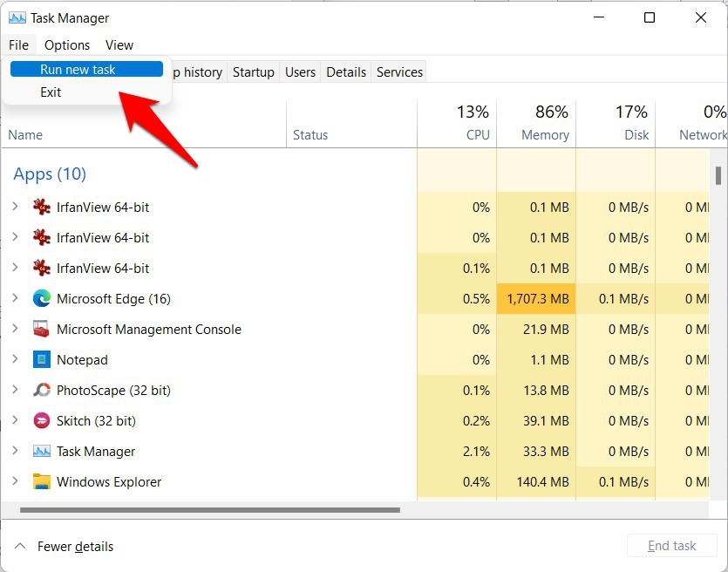Image resolution: width=728 pixels, height=572 pixels.
Task: Click the Task Manager process icon in list
Action: pos(41,452)
